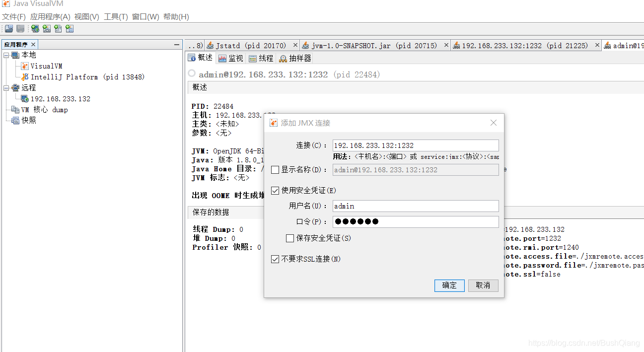This screenshot has height=352, width=644.
Task: Click the disabled 显示名称 text field
Action: [x=416, y=170]
